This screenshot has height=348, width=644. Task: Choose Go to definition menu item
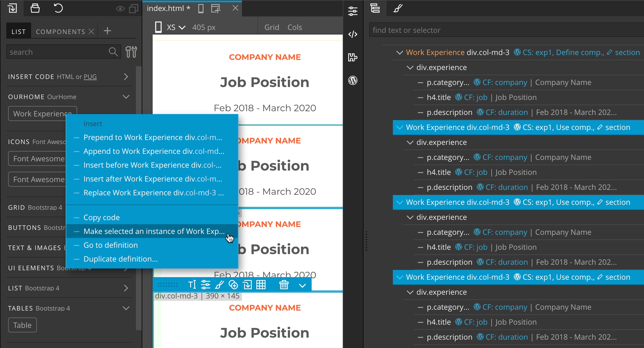coord(152,245)
